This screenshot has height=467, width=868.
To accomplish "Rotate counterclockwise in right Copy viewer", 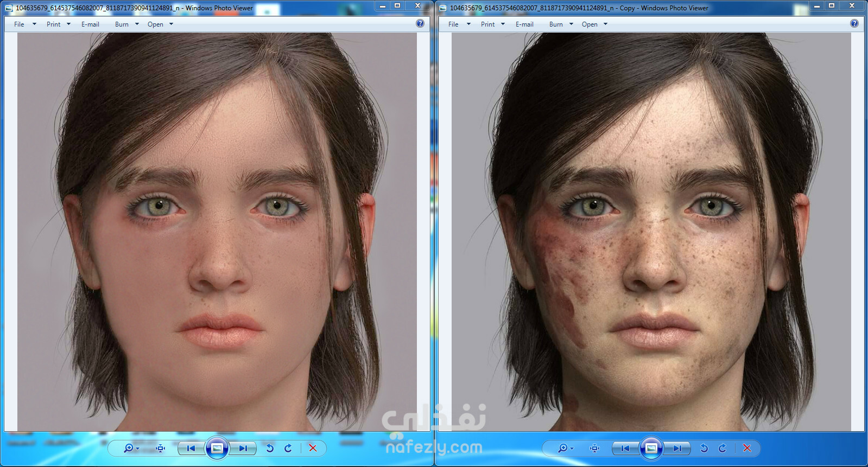I will 704,448.
